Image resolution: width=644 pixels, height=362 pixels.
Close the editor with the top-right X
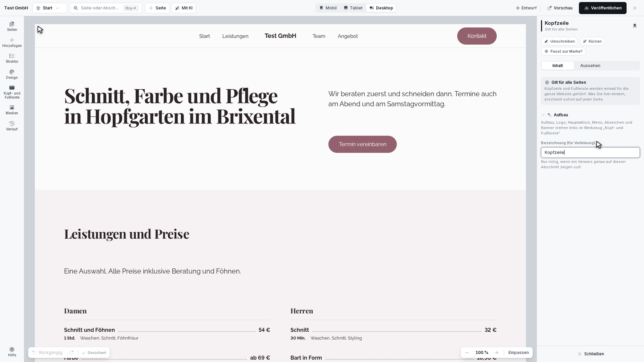coord(635,8)
